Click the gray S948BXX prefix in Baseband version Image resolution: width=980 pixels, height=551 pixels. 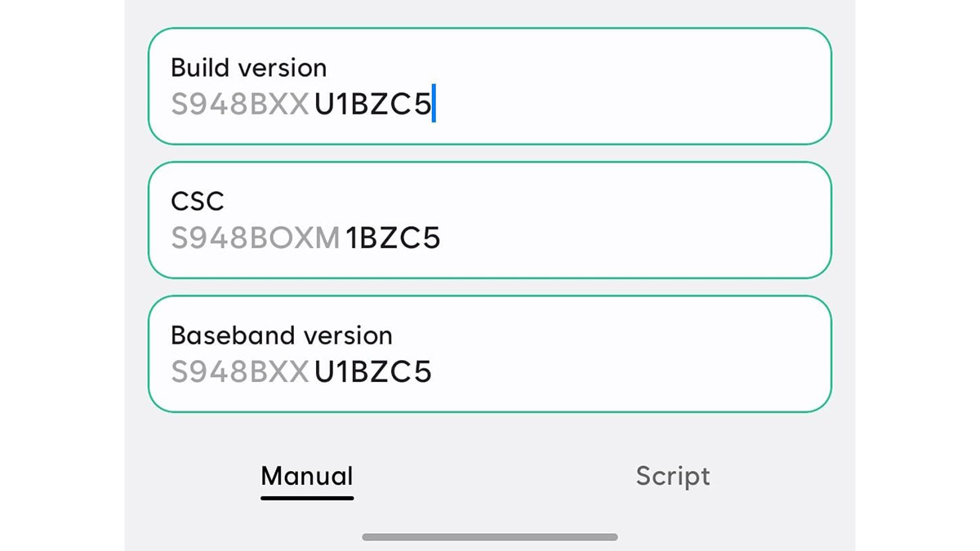(x=239, y=372)
